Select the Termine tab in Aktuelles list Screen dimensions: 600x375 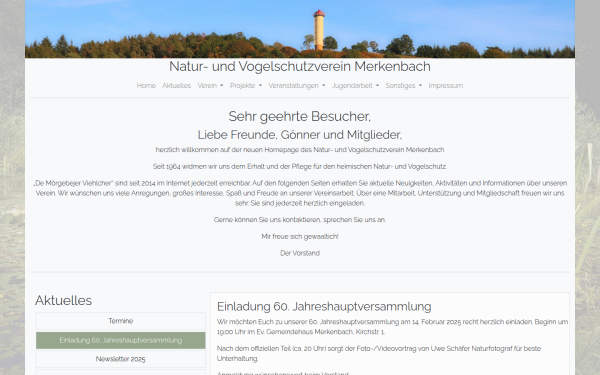point(121,321)
